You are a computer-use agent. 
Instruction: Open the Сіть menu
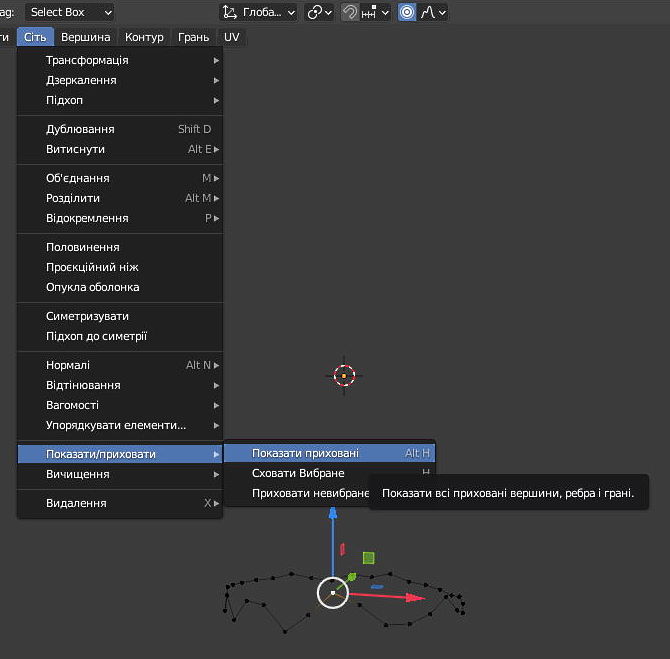(x=35, y=37)
